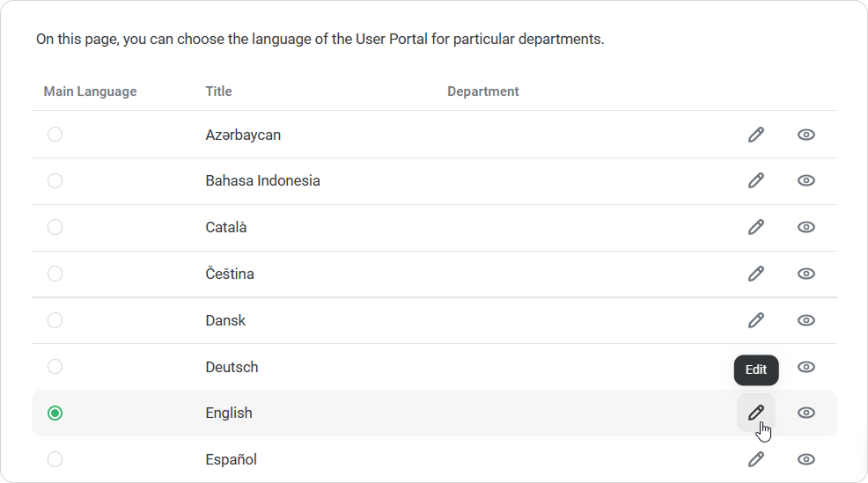Select Deutsch as the main language
The image size is (868, 483).
pos(55,367)
